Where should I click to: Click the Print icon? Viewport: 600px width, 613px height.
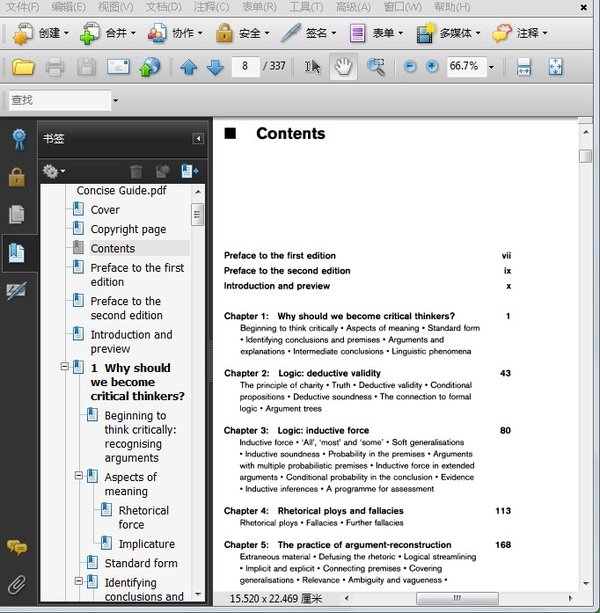tap(55, 68)
